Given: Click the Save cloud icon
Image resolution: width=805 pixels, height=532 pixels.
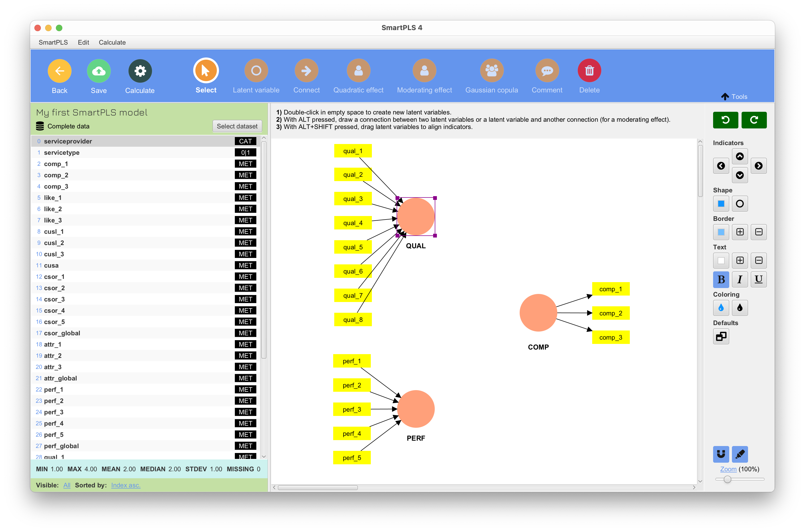Looking at the screenshot, I should click(99, 71).
